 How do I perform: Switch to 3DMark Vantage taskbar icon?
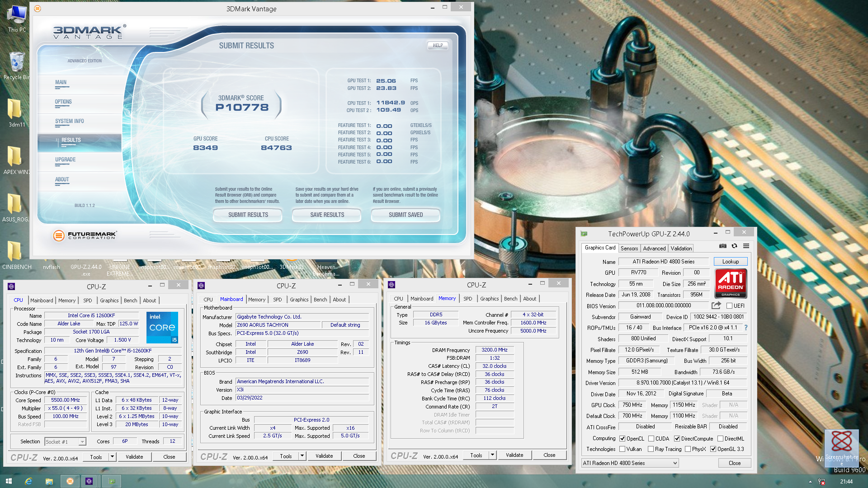point(70,481)
